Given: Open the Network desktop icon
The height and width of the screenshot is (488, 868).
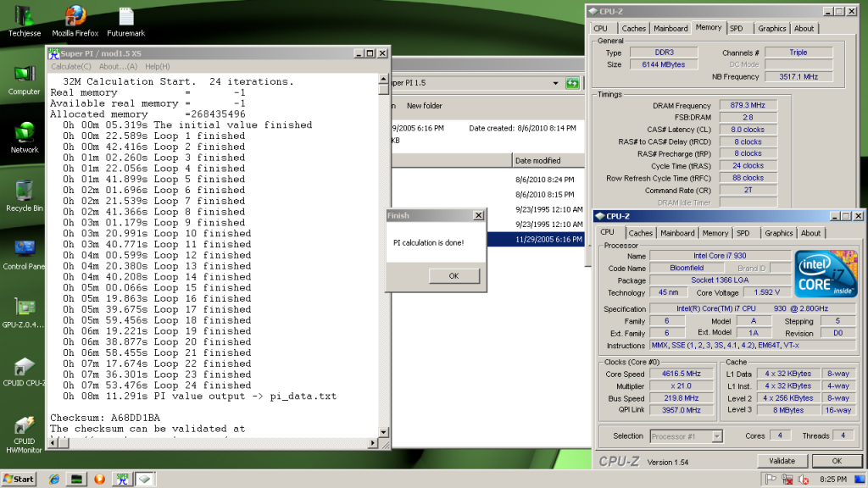Looking at the screenshot, I should click(25, 138).
